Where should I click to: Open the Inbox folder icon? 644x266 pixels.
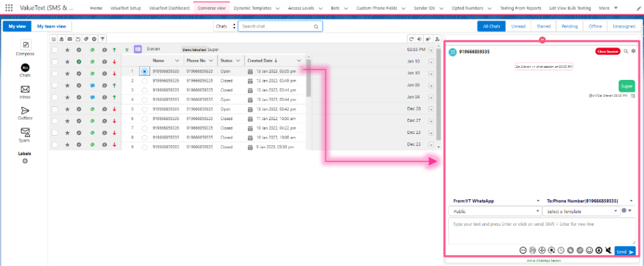(x=26, y=90)
